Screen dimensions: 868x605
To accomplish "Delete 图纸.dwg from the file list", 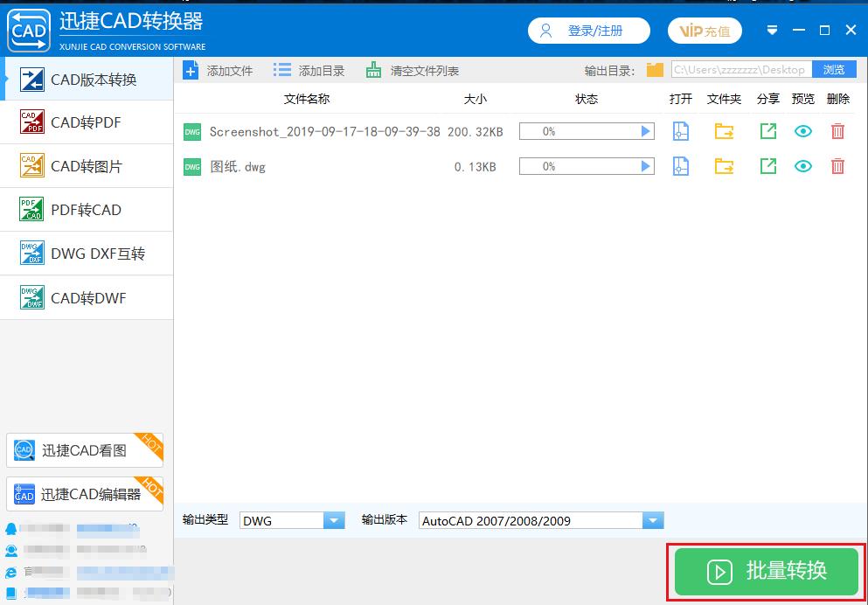I will (837, 166).
